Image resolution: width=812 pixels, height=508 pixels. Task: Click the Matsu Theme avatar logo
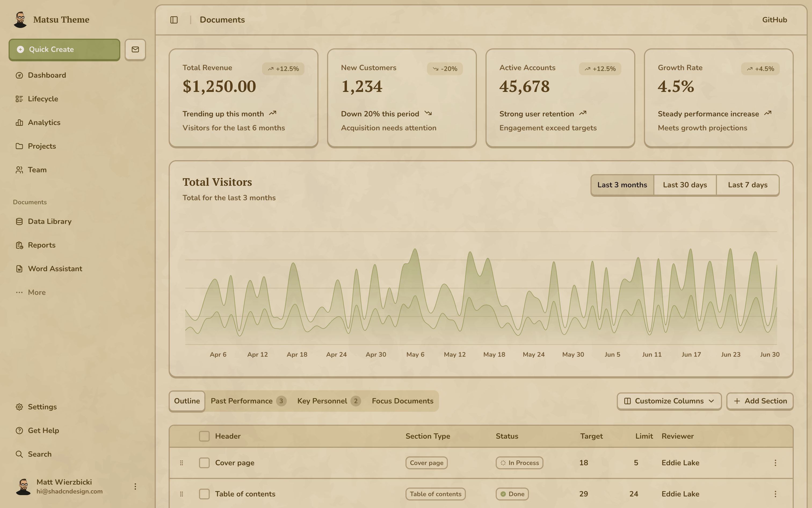(20, 19)
